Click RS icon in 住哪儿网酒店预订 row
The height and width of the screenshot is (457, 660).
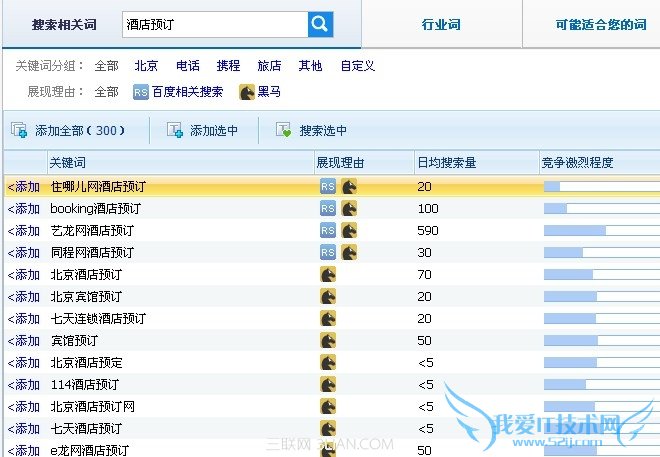pyautogui.click(x=328, y=186)
